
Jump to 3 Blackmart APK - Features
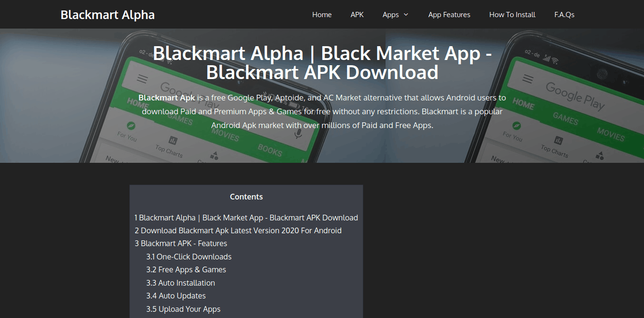click(181, 243)
